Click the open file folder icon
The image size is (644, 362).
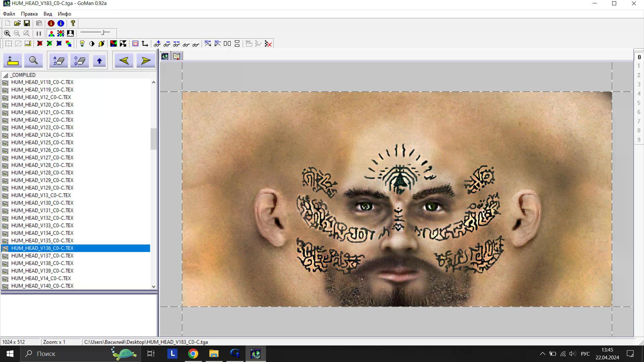(x=17, y=23)
